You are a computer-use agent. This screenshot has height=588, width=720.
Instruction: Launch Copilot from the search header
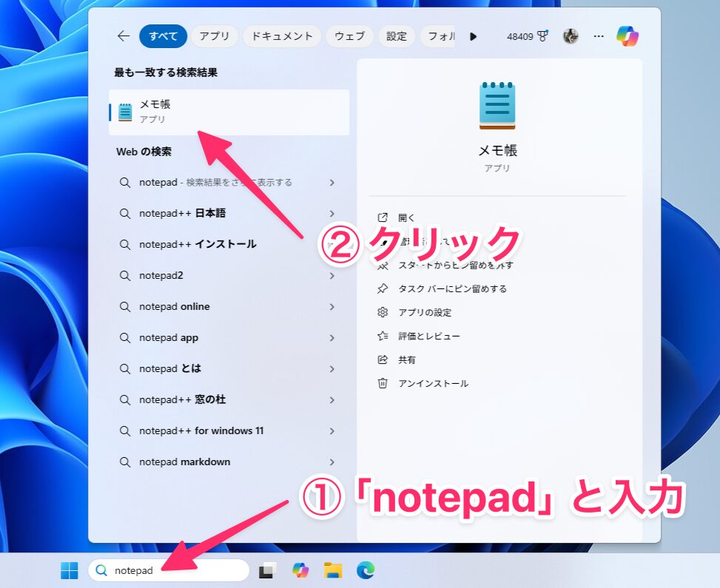(x=628, y=36)
